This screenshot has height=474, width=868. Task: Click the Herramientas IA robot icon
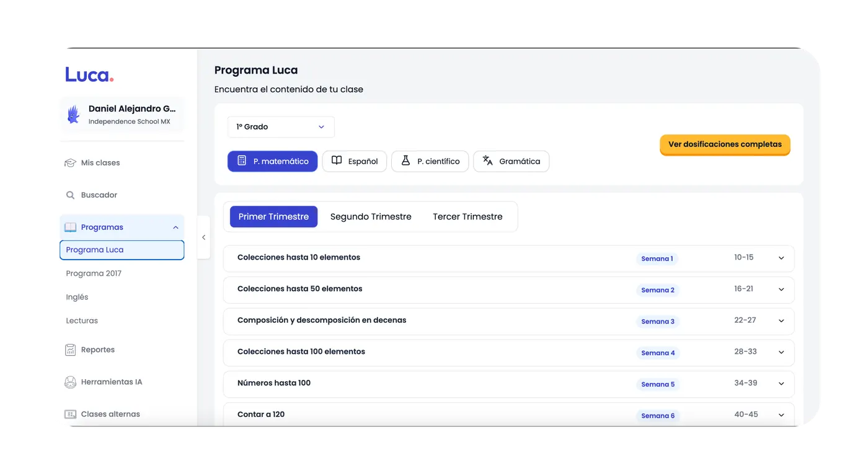(71, 382)
